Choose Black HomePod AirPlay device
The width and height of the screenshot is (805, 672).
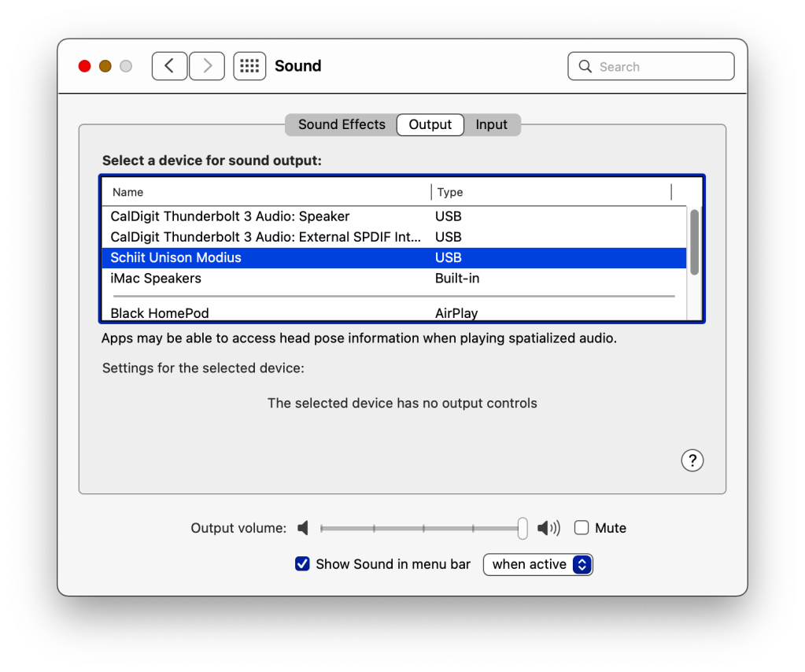click(160, 312)
